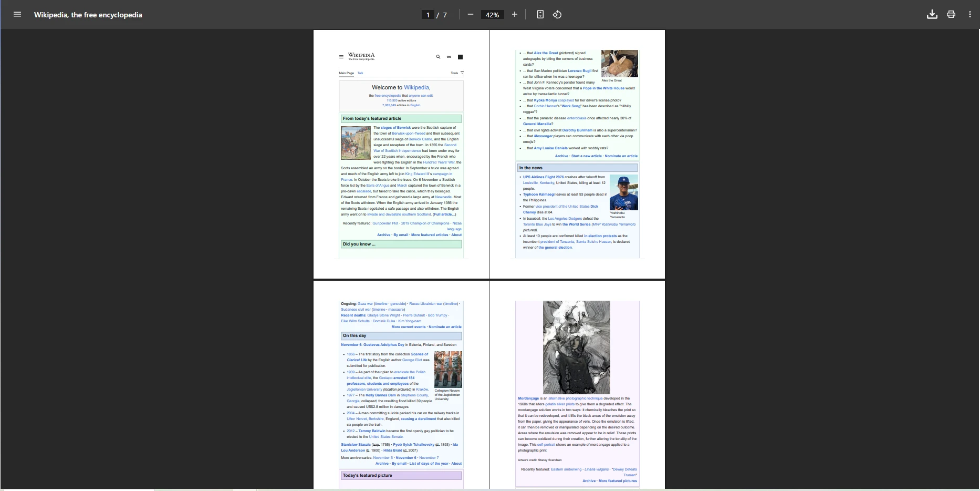Image resolution: width=980 pixels, height=491 pixels.
Task: Click the Wikipedia logo on the rendered page
Action: pyautogui.click(x=361, y=56)
